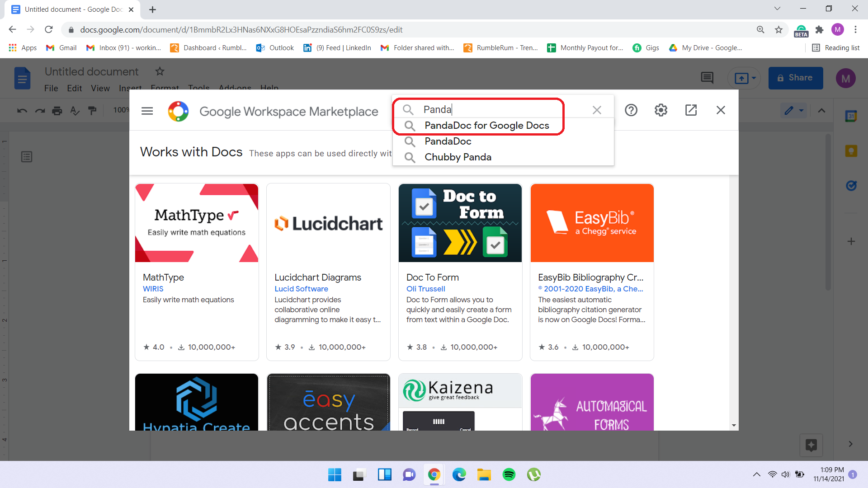The width and height of the screenshot is (868, 488).
Task: Open Google Calendar side panel
Action: coord(851,116)
